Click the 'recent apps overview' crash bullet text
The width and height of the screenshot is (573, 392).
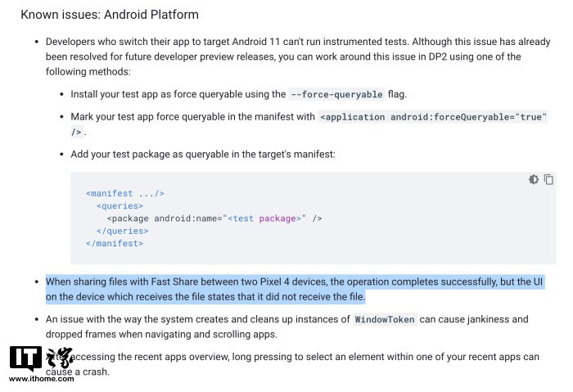click(x=292, y=364)
